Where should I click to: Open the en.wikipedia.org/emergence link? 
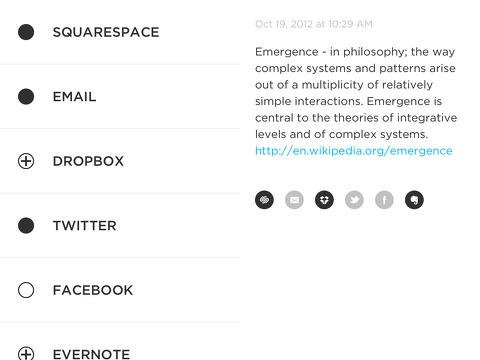[354, 151]
